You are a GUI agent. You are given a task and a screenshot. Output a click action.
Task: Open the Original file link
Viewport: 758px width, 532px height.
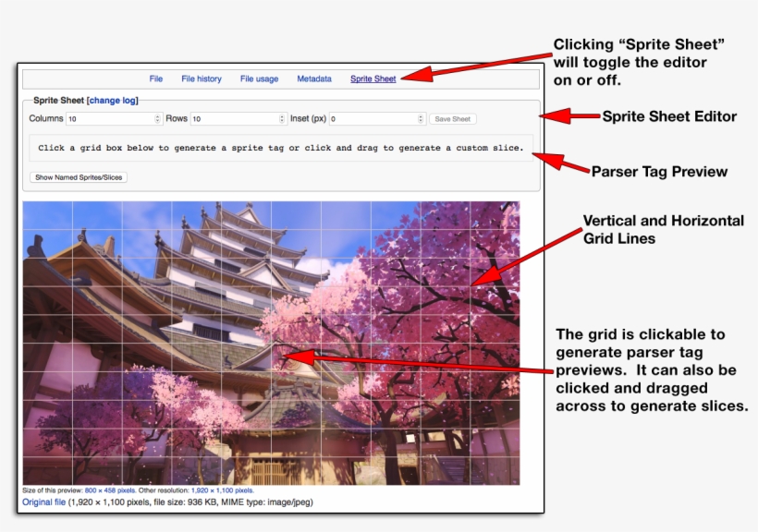(43, 502)
